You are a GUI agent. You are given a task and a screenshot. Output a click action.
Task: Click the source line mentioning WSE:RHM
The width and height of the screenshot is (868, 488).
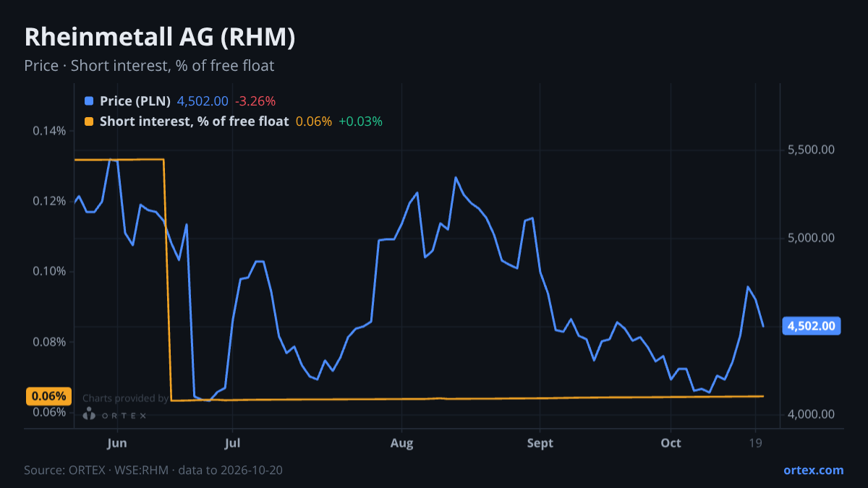tap(153, 470)
